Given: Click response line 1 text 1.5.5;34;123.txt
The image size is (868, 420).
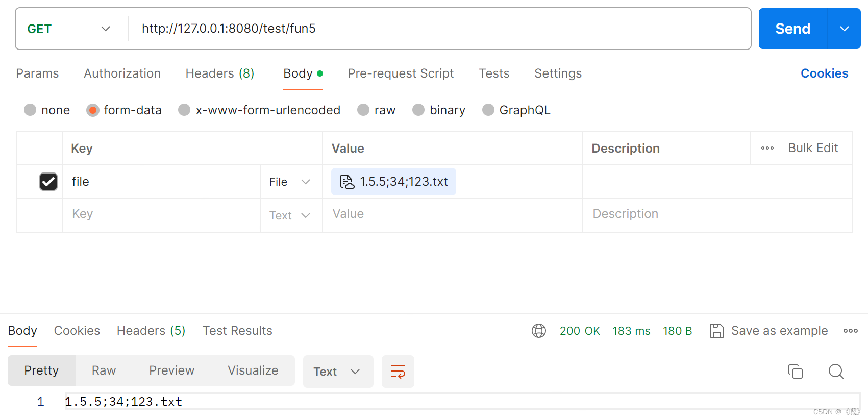Looking at the screenshot, I should 123,402.
